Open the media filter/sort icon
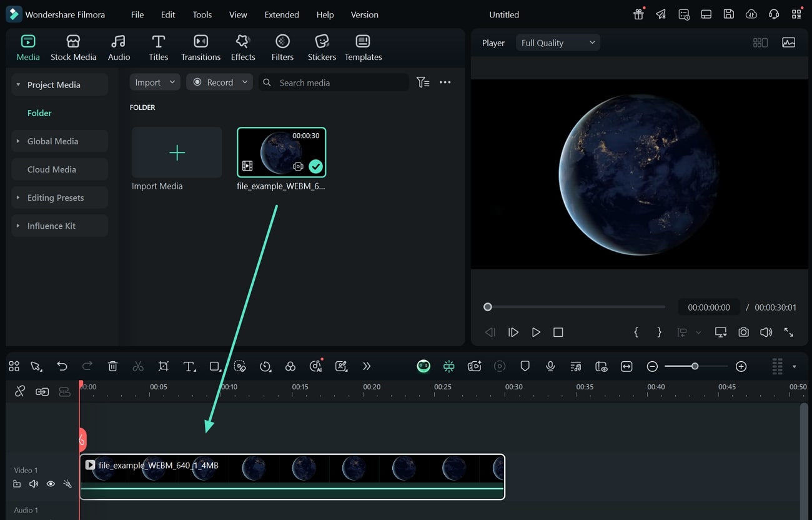 423,82
